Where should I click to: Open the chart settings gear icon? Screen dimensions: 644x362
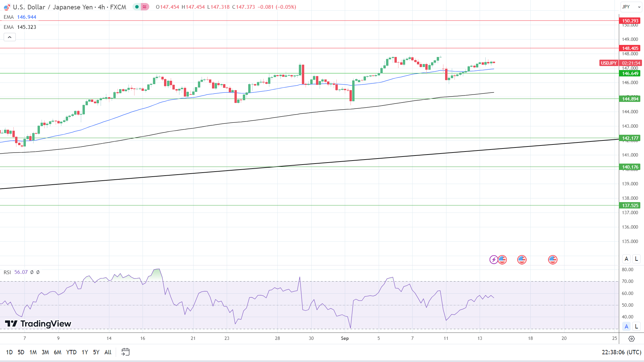pos(631,339)
